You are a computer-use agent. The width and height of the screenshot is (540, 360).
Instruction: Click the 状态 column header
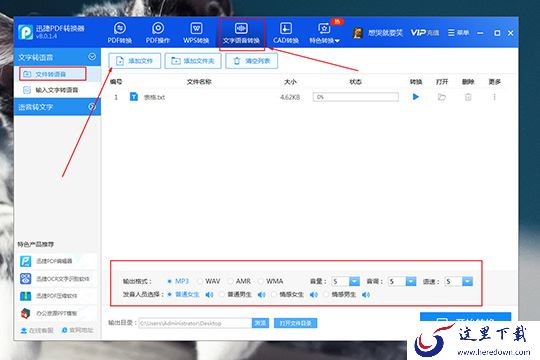pyautogui.click(x=355, y=82)
